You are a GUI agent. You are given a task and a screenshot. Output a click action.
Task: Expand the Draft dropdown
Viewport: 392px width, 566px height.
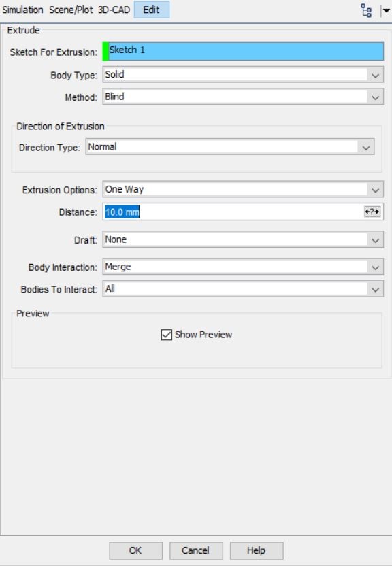coord(243,239)
